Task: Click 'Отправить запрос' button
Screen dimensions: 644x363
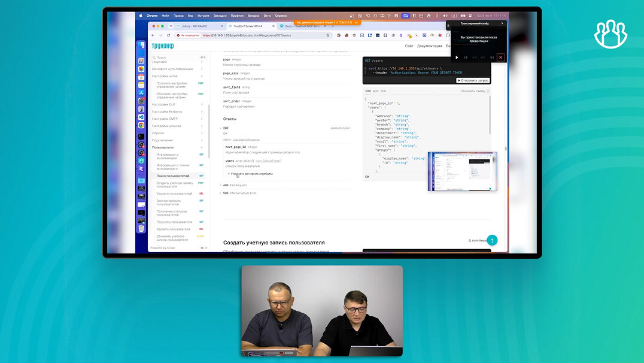Action: (473, 80)
